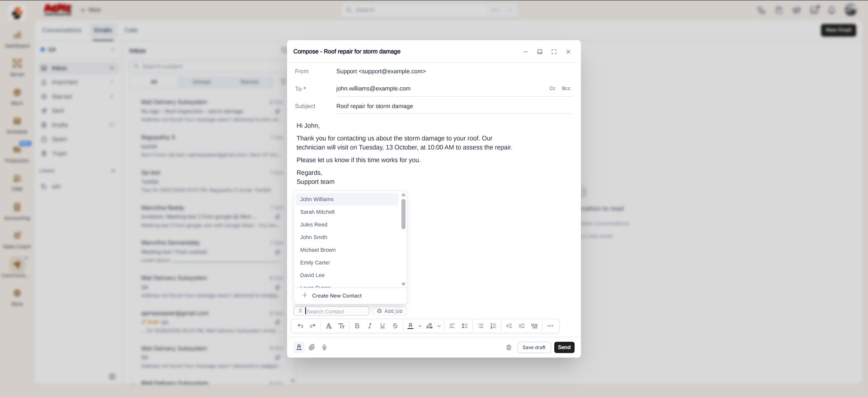Send the email
Image resolution: width=868 pixels, height=397 pixels.
click(x=564, y=347)
